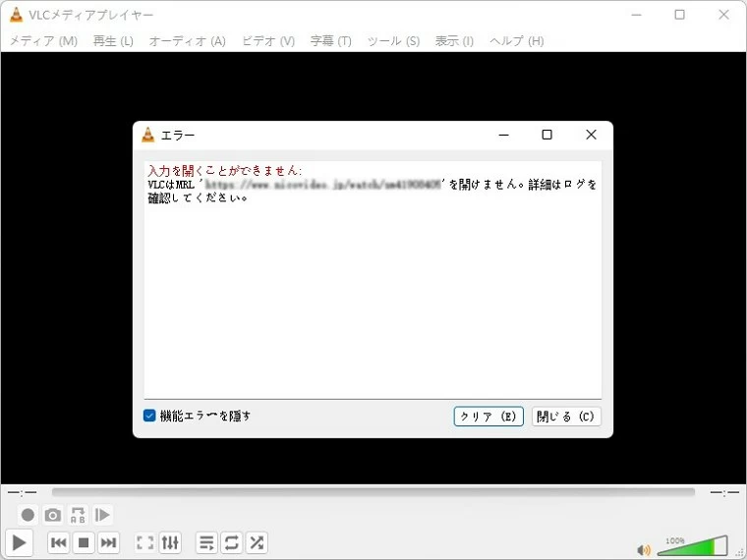The height and width of the screenshot is (560, 747).
Task: Open extended settings equalizer icon
Action: (x=170, y=542)
